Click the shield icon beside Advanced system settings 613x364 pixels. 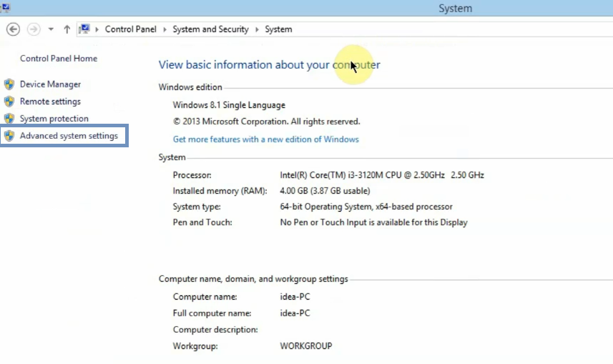(x=9, y=136)
